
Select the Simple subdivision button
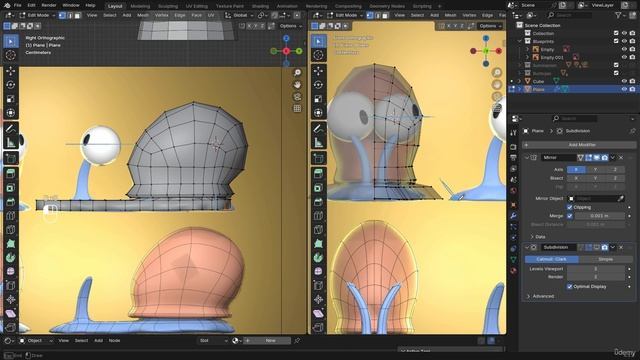click(606, 259)
